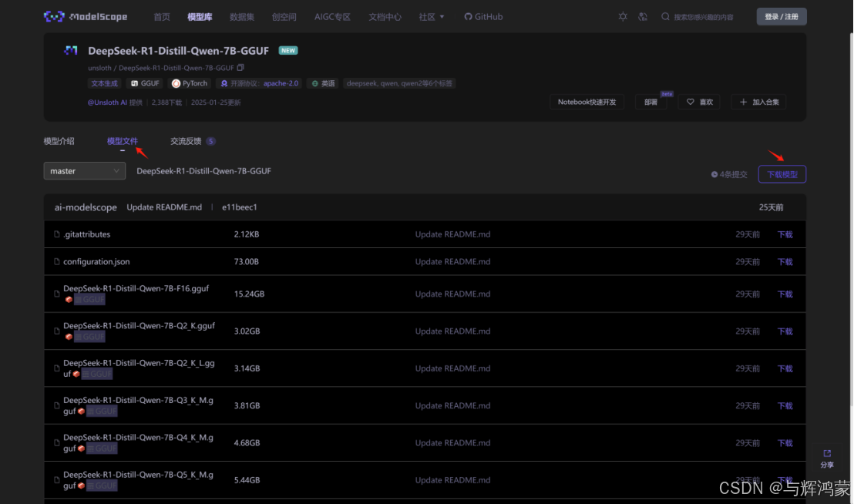Click the clock icon beside 4条提交

click(x=714, y=175)
